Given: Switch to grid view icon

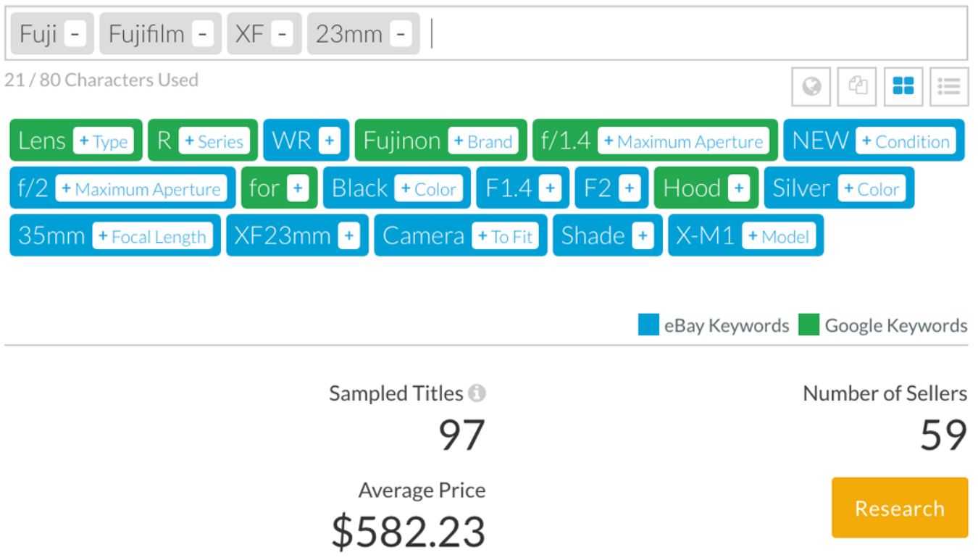Looking at the screenshot, I should (x=903, y=87).
